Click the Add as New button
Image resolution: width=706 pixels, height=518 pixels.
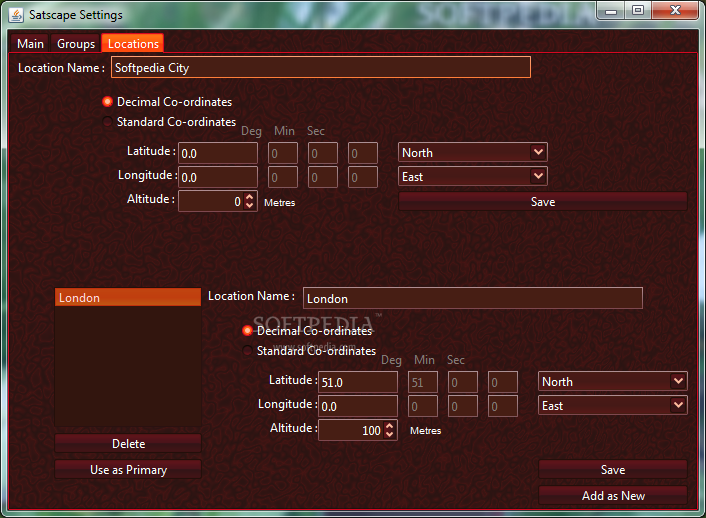click(613, 495)
